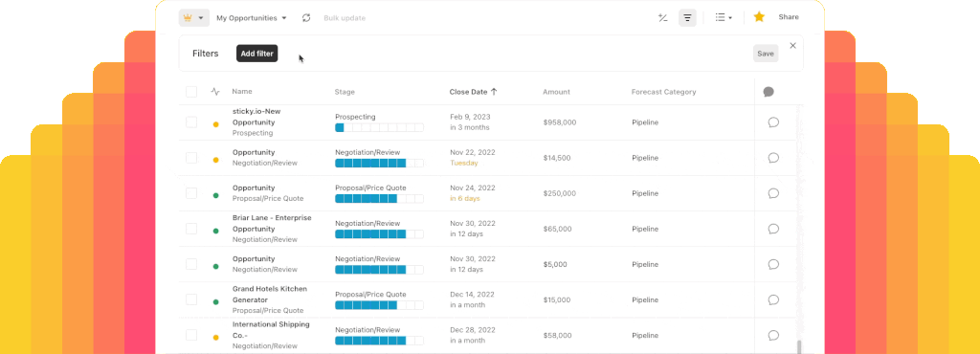Viewport: 980px width, 354px height.
Task: Open comments for the Briar Lane row
Action: click(x=773, y=229)
